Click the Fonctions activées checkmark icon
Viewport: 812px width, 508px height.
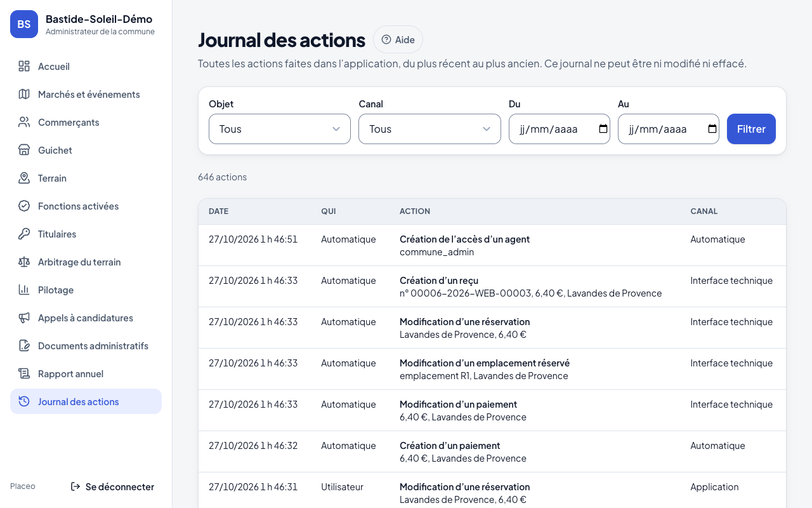tap(24, 206)
